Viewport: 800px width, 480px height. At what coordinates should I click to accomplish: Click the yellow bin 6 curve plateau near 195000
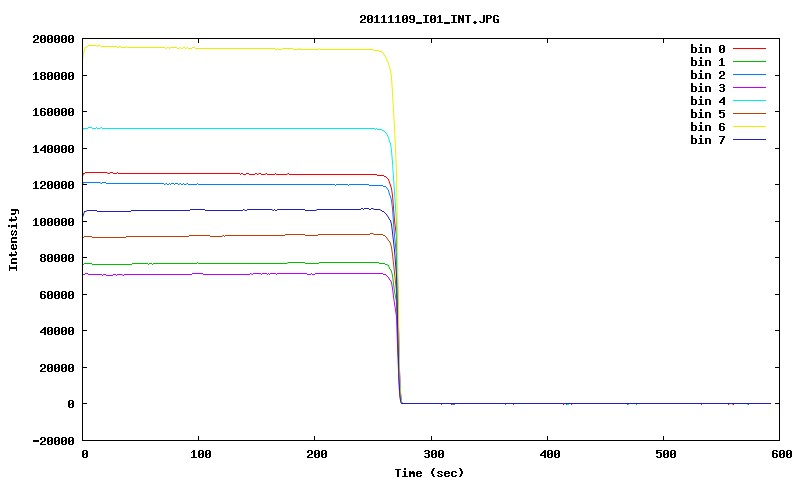(230, 48)
